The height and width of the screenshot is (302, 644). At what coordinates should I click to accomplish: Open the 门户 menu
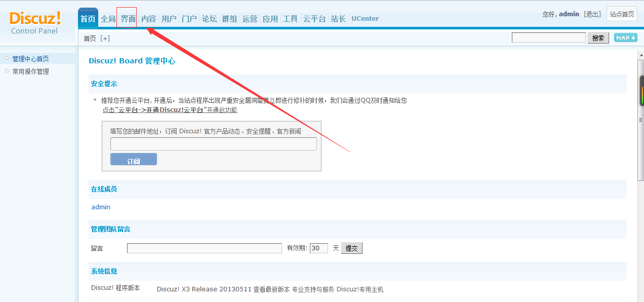(x=189, y=19)
